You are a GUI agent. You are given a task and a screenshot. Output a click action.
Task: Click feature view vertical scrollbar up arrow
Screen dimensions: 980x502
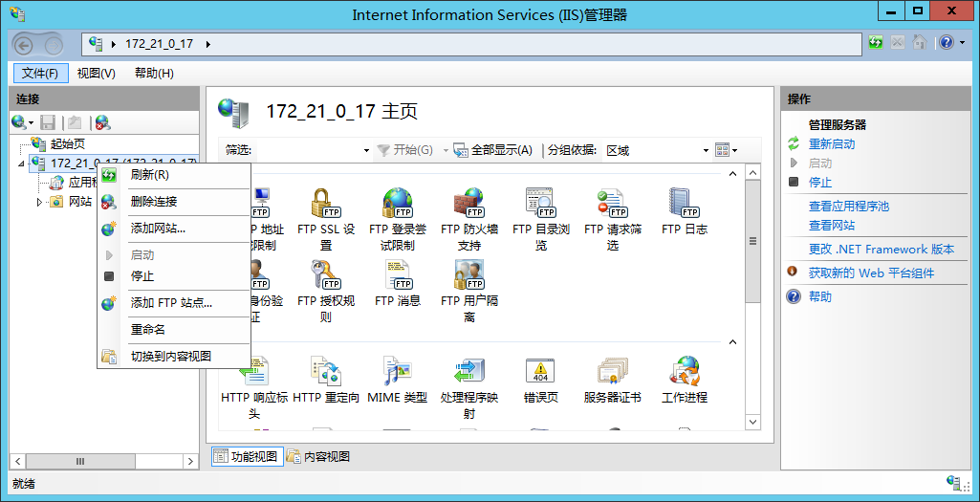pos(752,172)
